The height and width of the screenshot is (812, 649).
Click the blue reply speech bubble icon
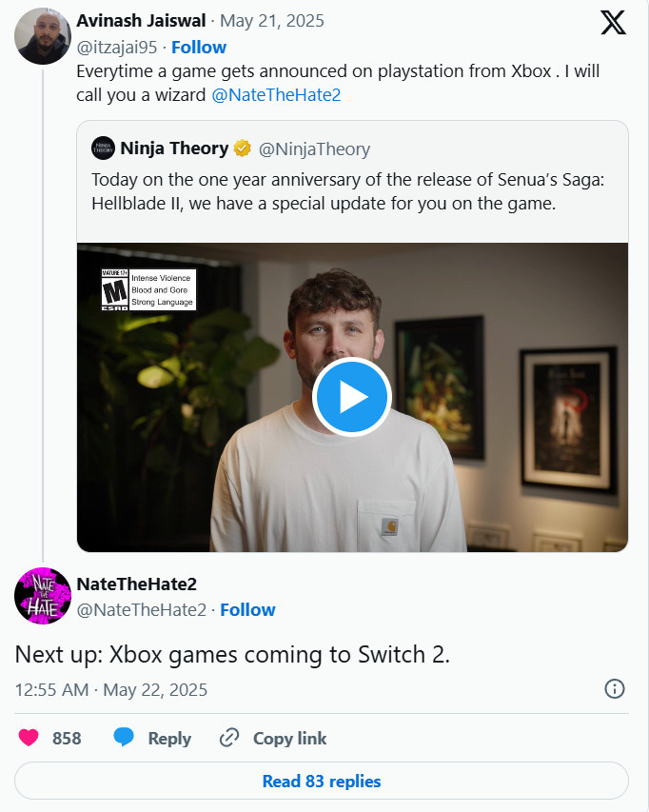point(124,738)
